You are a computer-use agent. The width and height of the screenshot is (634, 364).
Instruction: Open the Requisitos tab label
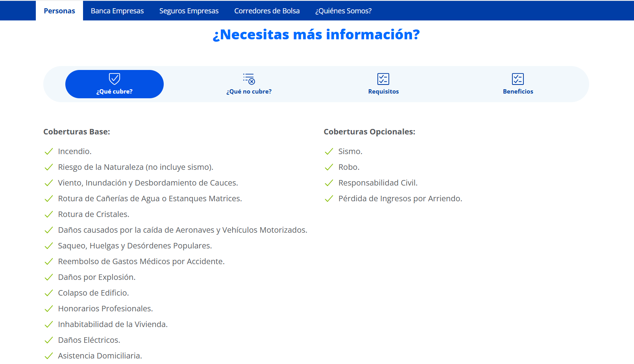(x=383, y=92)
